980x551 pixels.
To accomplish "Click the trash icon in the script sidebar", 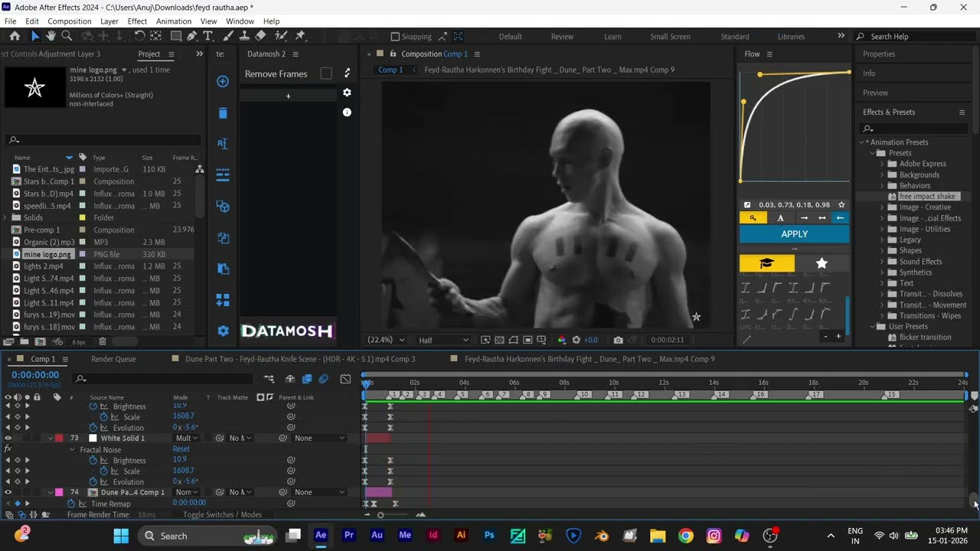I will point(223,113).
